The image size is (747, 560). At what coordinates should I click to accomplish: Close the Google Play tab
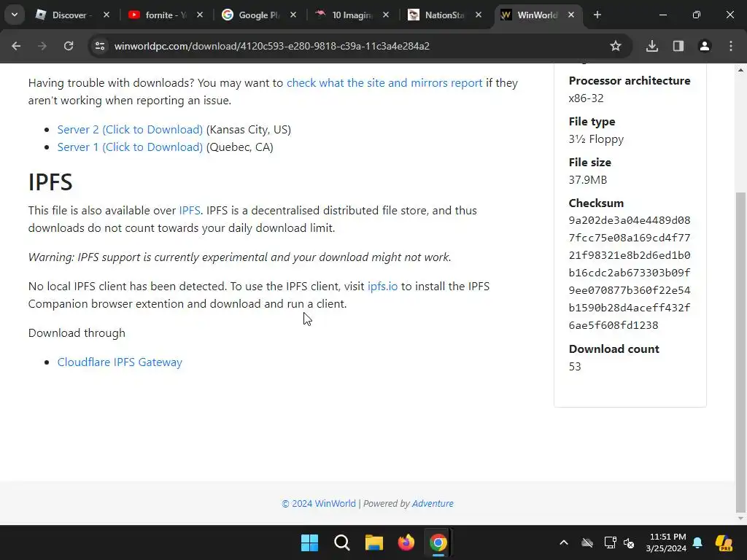click(293, 15)
